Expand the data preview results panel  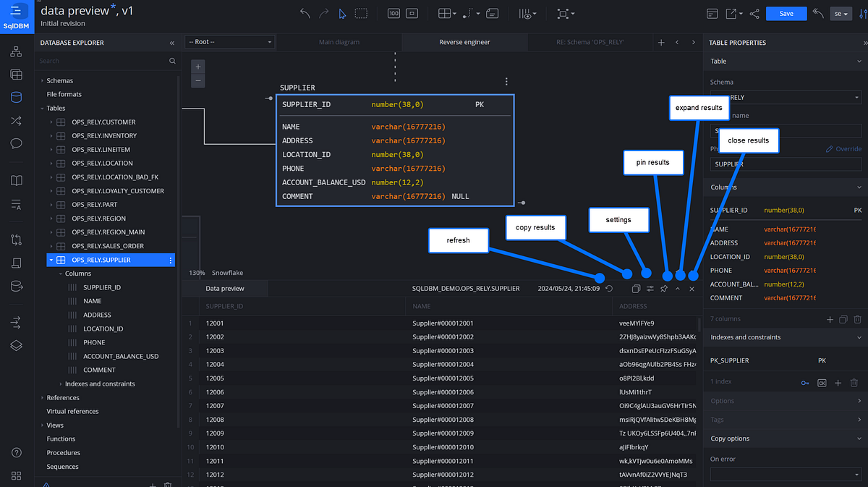[678, 288]
